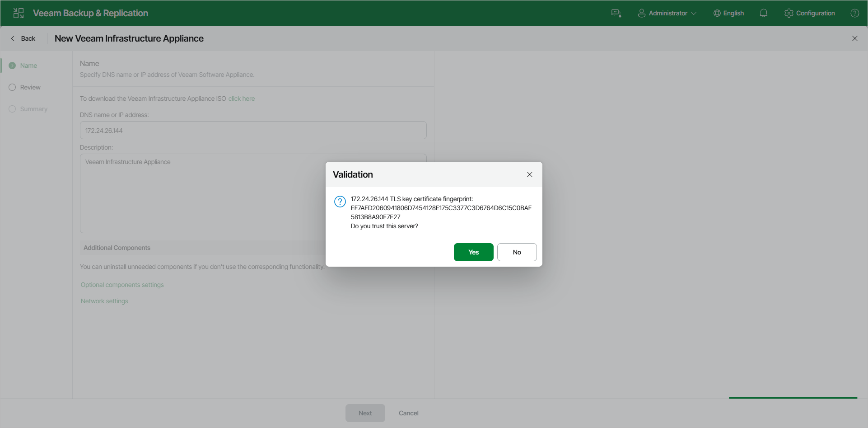
Task: Open the apps grid menu
Action: 18,13
